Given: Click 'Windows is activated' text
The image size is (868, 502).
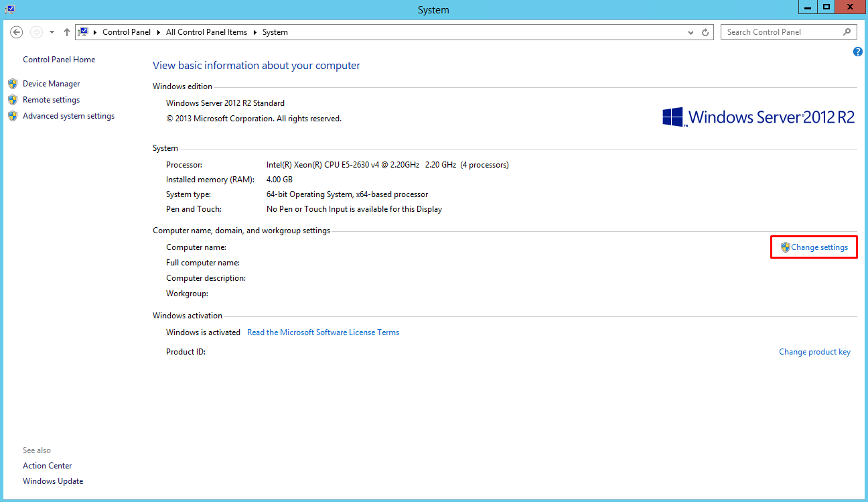Looking at the screenshot, I should pyautogui.click(x=203, y=332).
